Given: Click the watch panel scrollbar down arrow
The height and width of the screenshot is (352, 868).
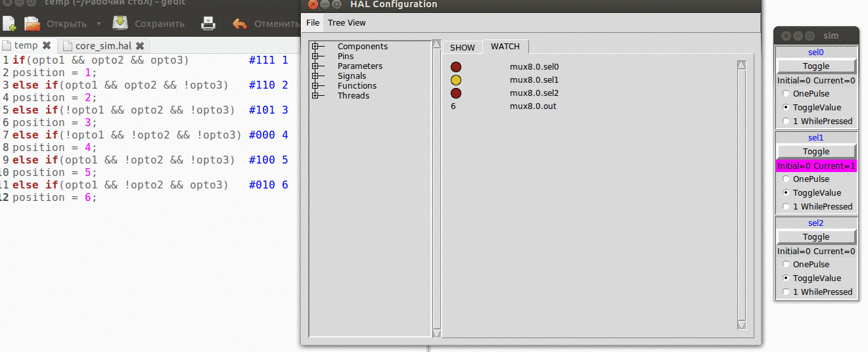Looking at the screenshot, I should point(742,324).
